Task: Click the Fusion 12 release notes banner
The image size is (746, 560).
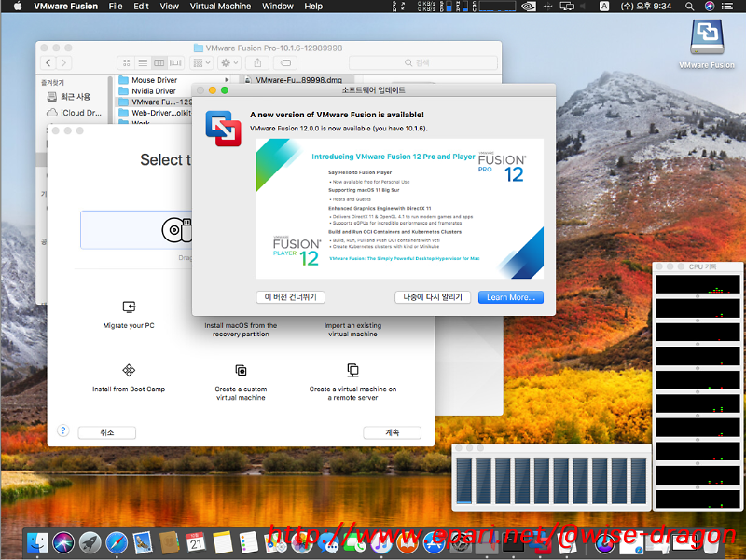Action: coord(400,209)
